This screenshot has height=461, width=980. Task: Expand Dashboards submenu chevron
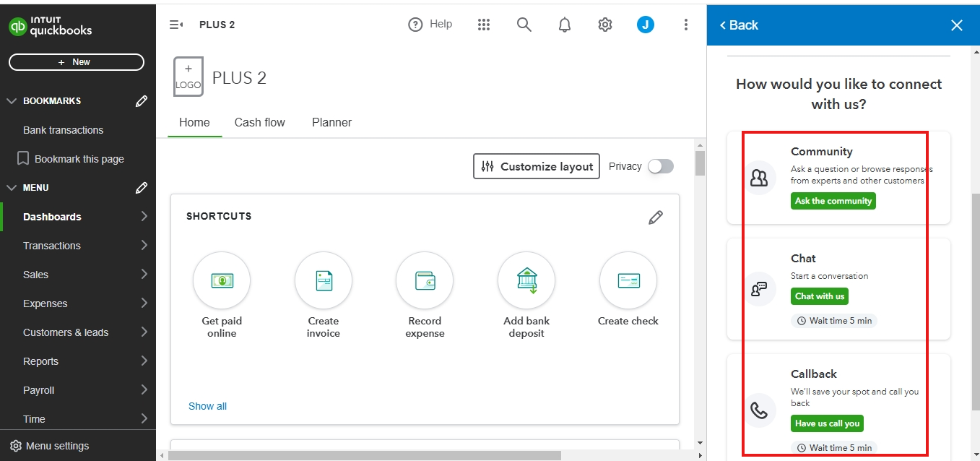click(x=144, y=216)
